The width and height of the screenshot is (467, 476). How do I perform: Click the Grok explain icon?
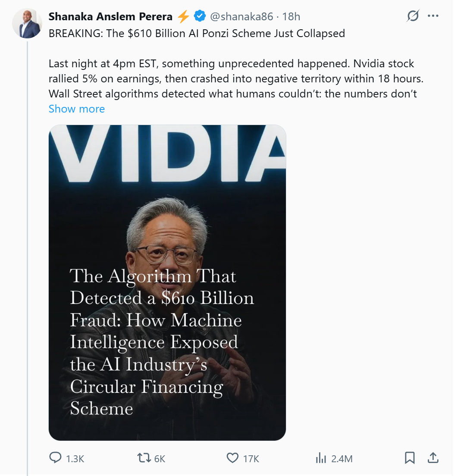coord(413,16)
